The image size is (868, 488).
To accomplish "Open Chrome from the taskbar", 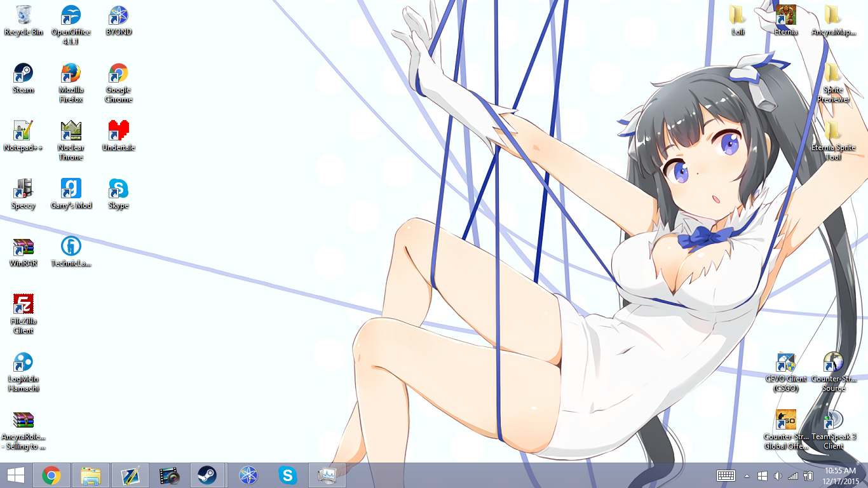I will tap(51, 475).
